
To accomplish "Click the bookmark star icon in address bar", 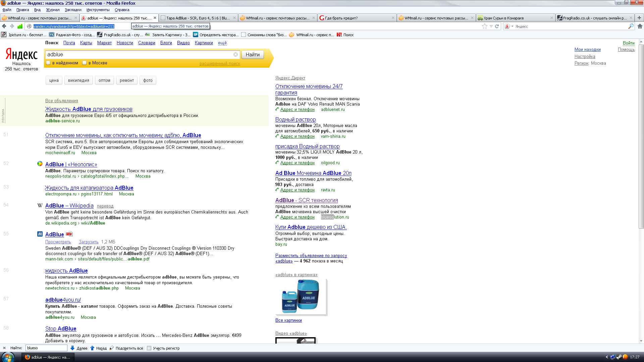I will 484,26.
